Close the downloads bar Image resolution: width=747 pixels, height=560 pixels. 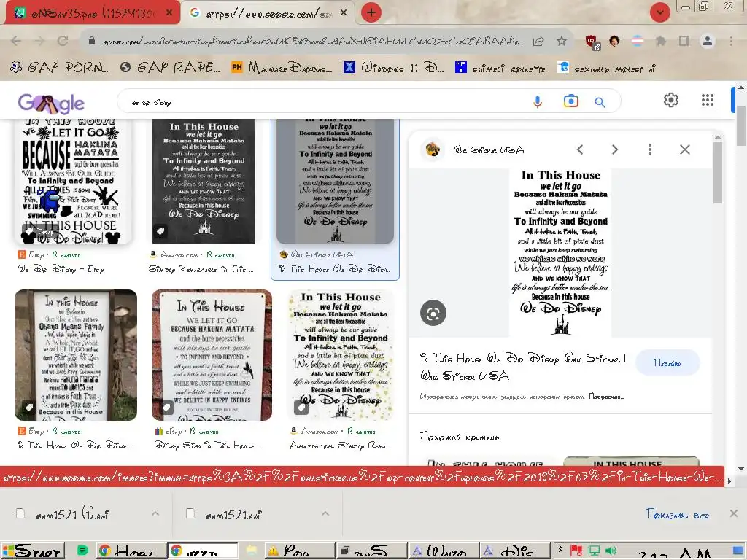coord(734,513)
